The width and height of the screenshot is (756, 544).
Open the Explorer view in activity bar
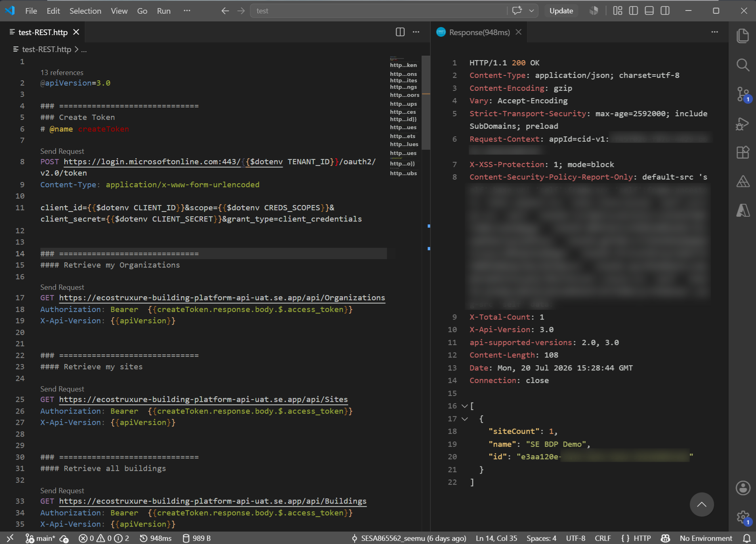pos(743,36)
